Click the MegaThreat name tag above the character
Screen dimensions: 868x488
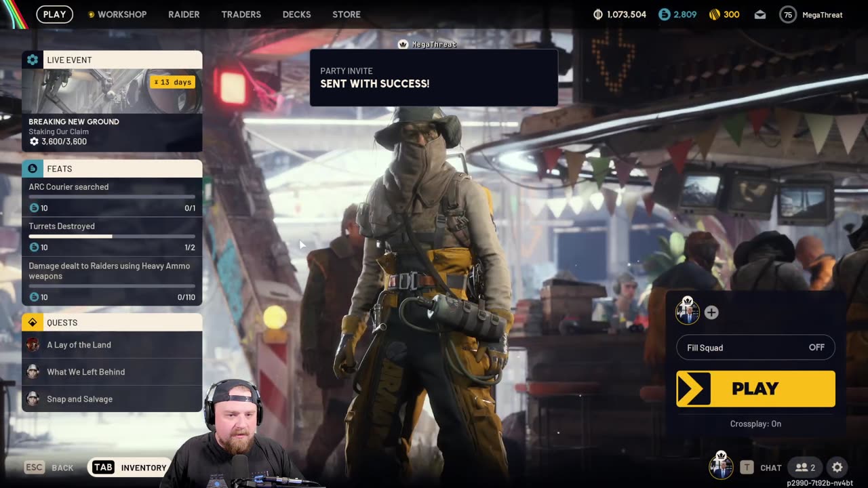coord(428,44)
